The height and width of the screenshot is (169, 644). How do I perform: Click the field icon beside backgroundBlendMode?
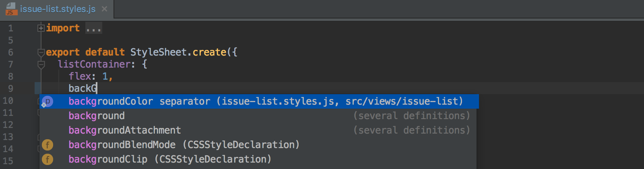click(x=47, y=145)
